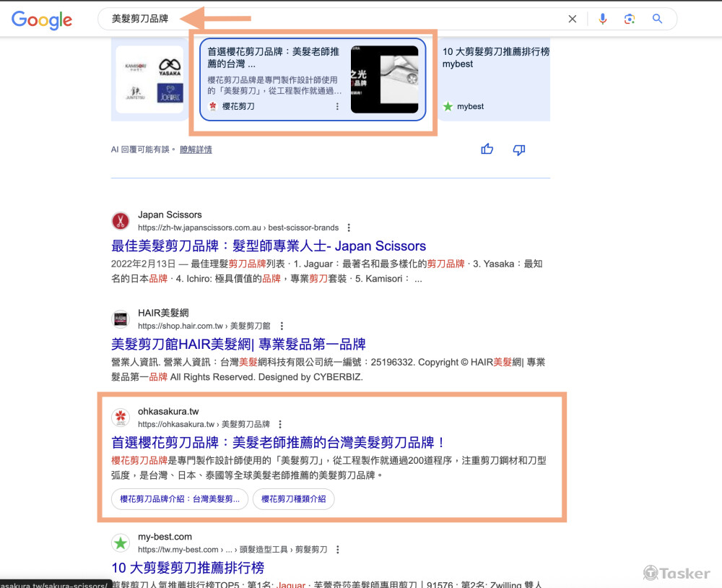Viewport: 722px width, 588px height.
Task: Click the shop.hair.com.tw URL breadcrumb
Action: click(204, 326)
